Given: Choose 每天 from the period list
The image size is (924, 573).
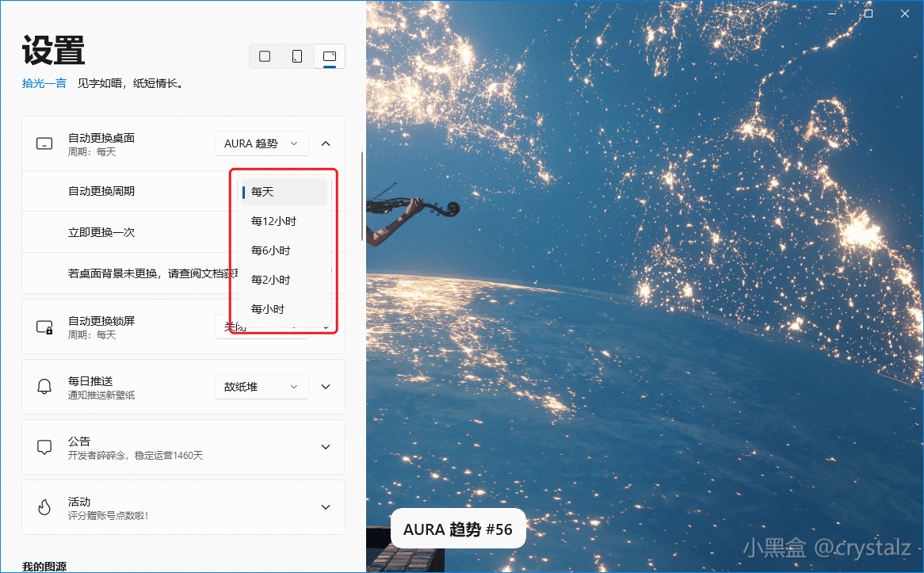Looking at the screenshot, I should click(x=284, y=192).
